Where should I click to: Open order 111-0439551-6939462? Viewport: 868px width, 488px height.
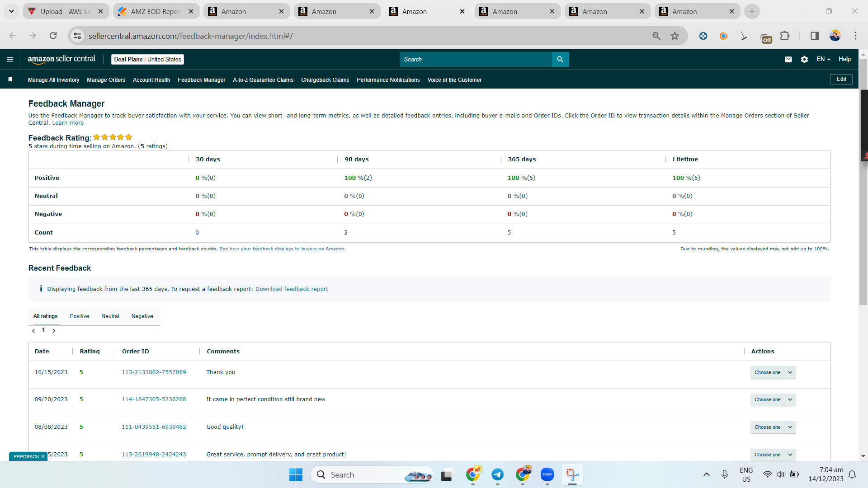[154, 427]
